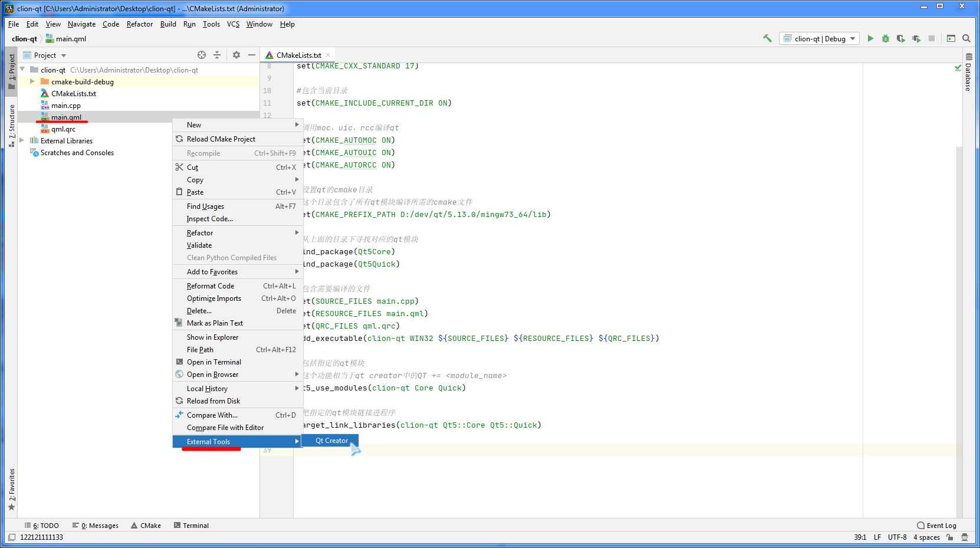Click the Stop square icon
The width and height of the screenshot is (980, 548).
coord(932,38)
